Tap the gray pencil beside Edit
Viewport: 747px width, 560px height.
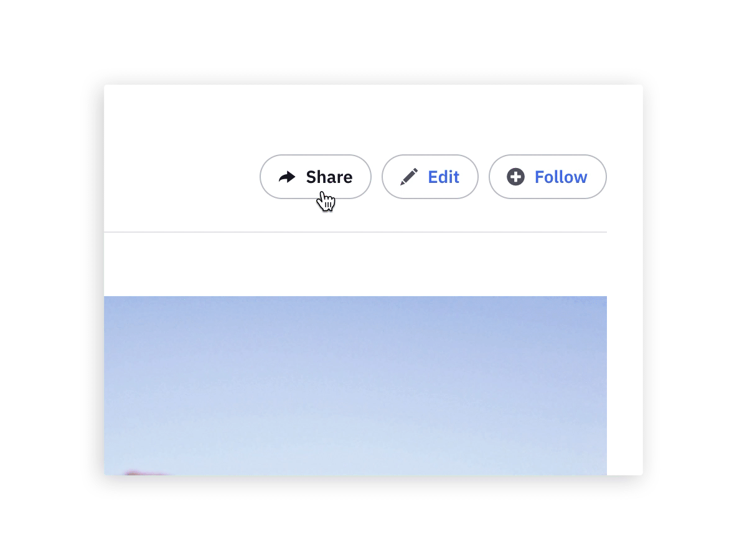coord(409,177)
